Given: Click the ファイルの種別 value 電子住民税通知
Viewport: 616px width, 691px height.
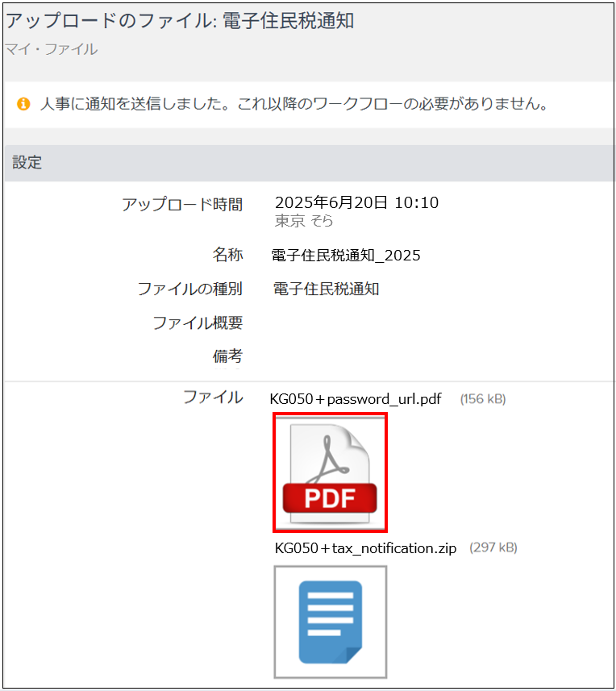Looking at the screenshot, I should click(326, 289).
